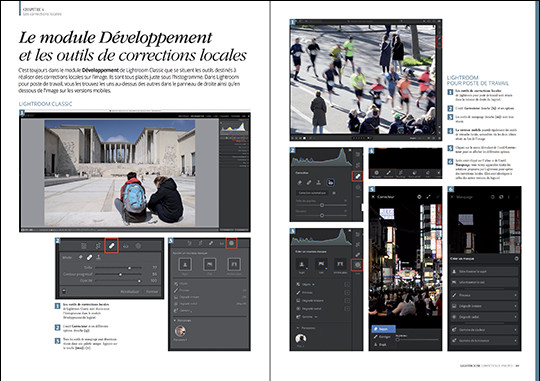Image resolution: width=540 pixels, height=381 pixels.
Task: Tap the help circle beside Créer un masque
Action: pyautogui.click(x=516, y=258)
